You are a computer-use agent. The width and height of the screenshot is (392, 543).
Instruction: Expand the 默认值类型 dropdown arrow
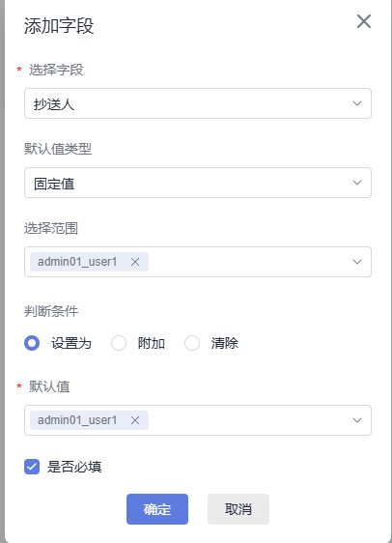tap(357, 183)
